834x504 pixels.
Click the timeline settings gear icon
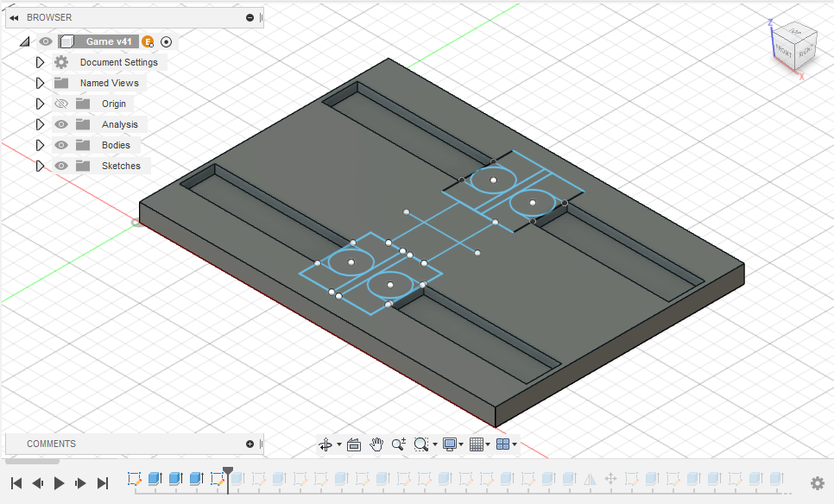pyautogui.click(x=818, y=483)
